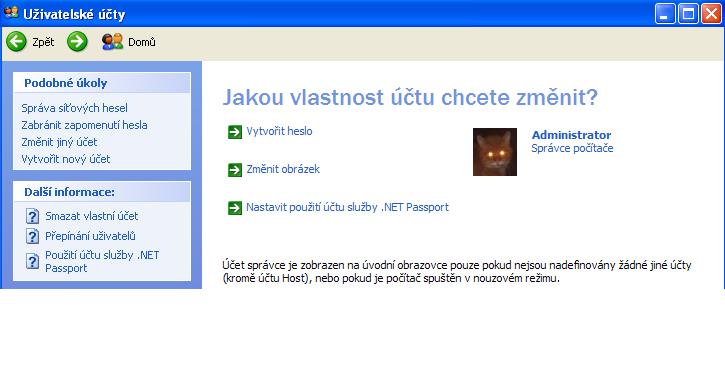Open help topic Smazat vlastní účet
Viewport: 725px width, 384px height.
(x=92, y=216)
